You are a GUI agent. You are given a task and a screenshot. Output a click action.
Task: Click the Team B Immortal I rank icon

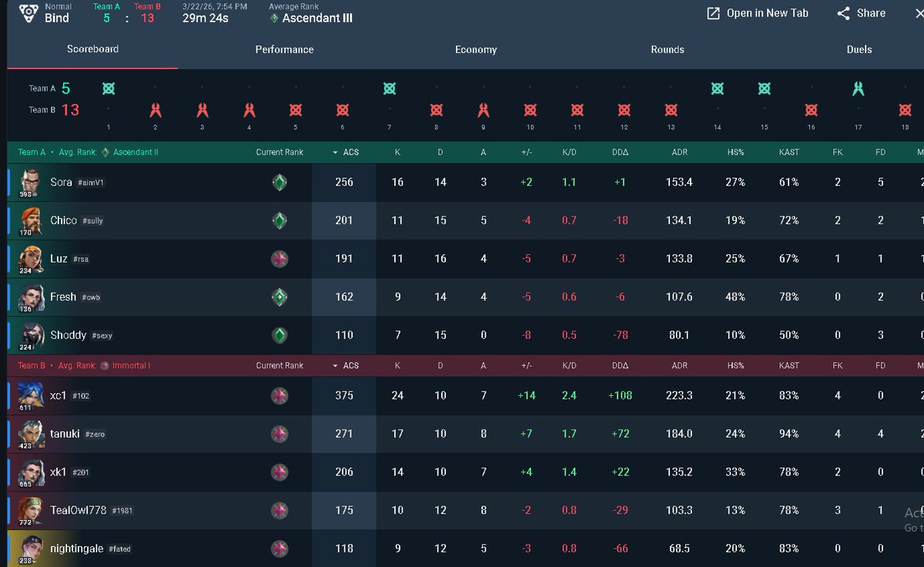[x=105, y=366]
